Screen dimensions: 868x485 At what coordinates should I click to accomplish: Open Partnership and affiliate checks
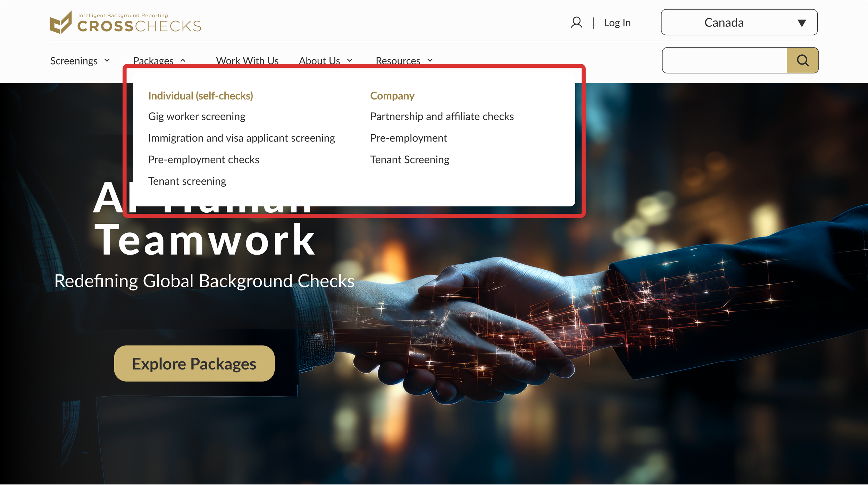click(x=442, y=117)
